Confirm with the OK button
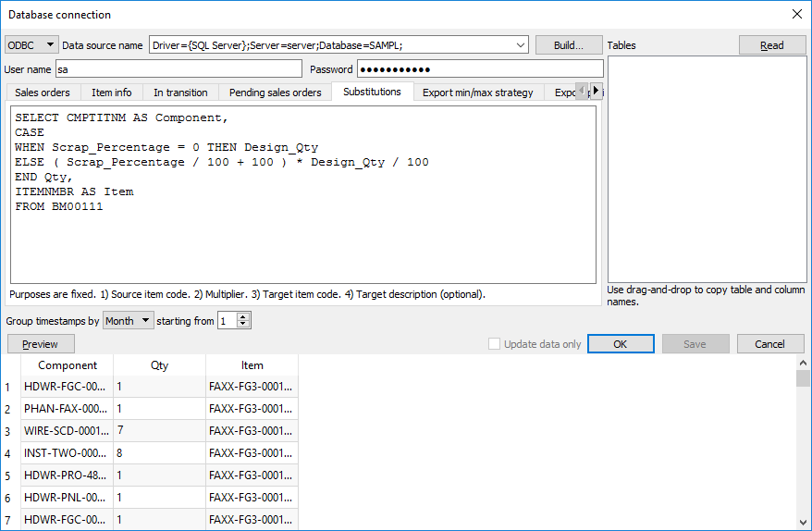 point(621,344)
